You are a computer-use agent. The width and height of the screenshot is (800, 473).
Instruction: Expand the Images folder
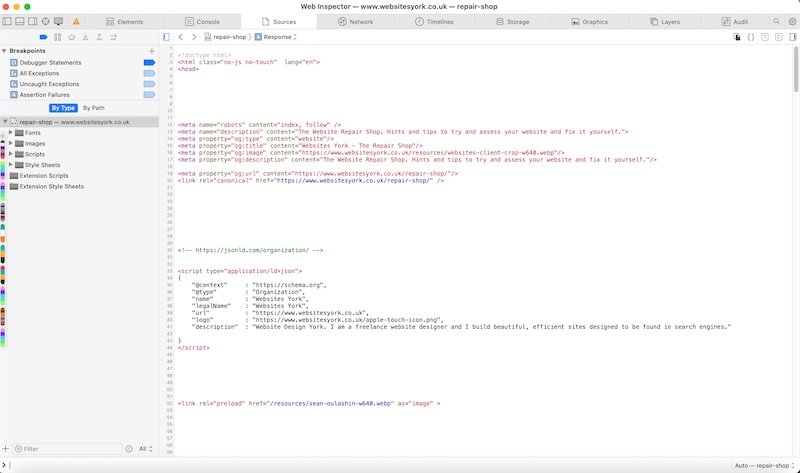pos(10,143)
